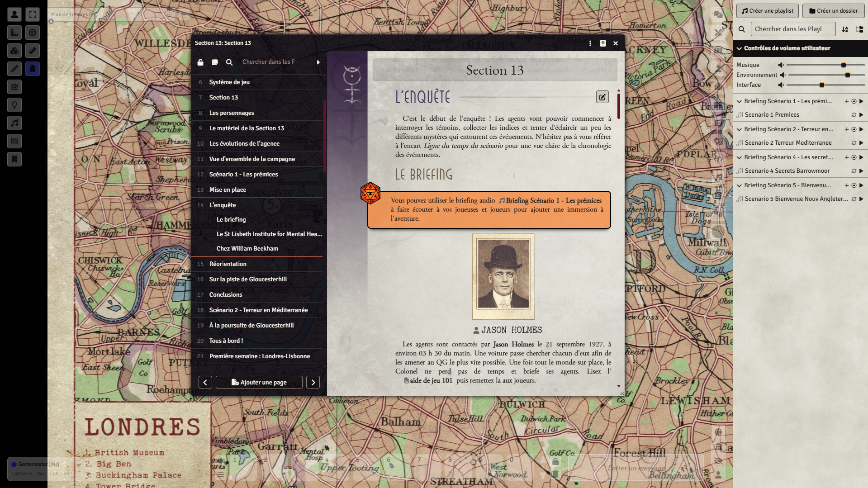Collapse the journal sidebar arrow
The image size is (868, 488).
318,62
